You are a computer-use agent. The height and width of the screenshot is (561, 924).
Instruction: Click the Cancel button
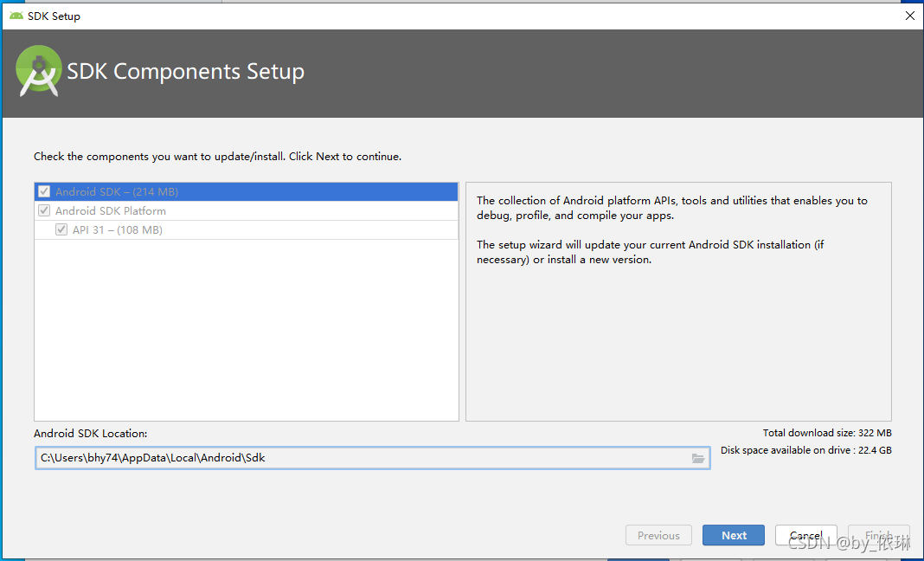(806, 535)
